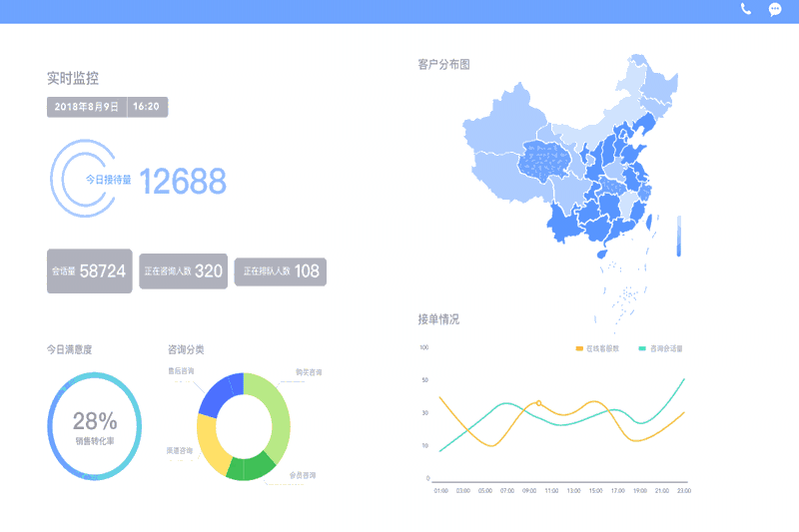Click the 购买咨询 donut label

(x=309, y=372)
